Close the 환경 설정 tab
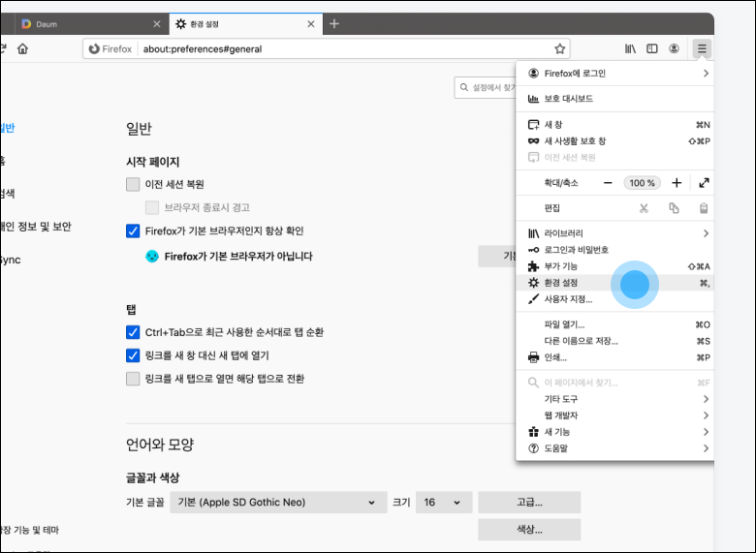Viewport: 756px width, 553px height. [x=311, y=23]
